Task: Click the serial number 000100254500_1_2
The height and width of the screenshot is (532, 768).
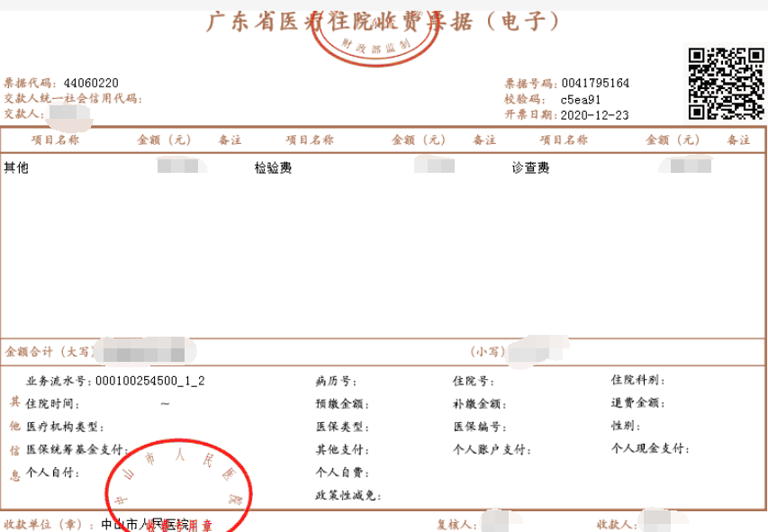Action: click(x=149, y=381)
